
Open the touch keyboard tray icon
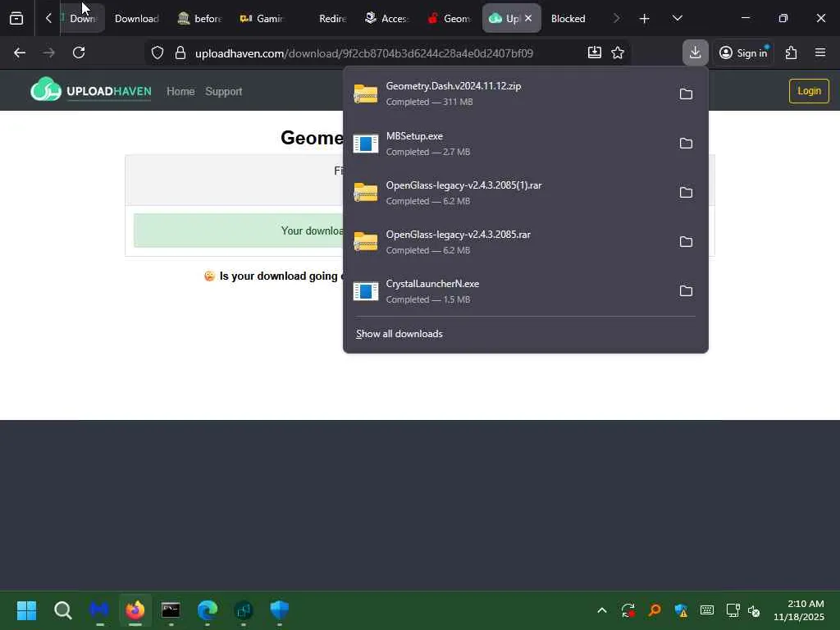pyautogui.click(x=706, y=610)
